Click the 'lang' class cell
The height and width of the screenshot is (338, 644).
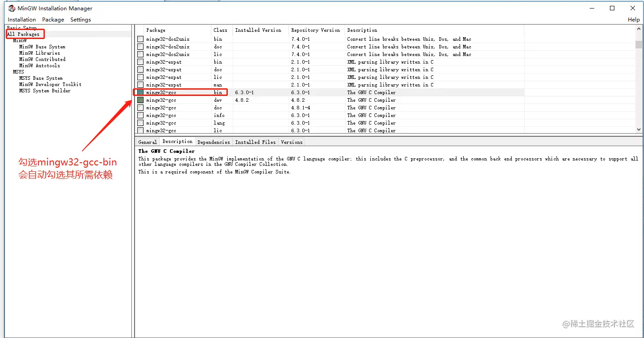(219, 123)
